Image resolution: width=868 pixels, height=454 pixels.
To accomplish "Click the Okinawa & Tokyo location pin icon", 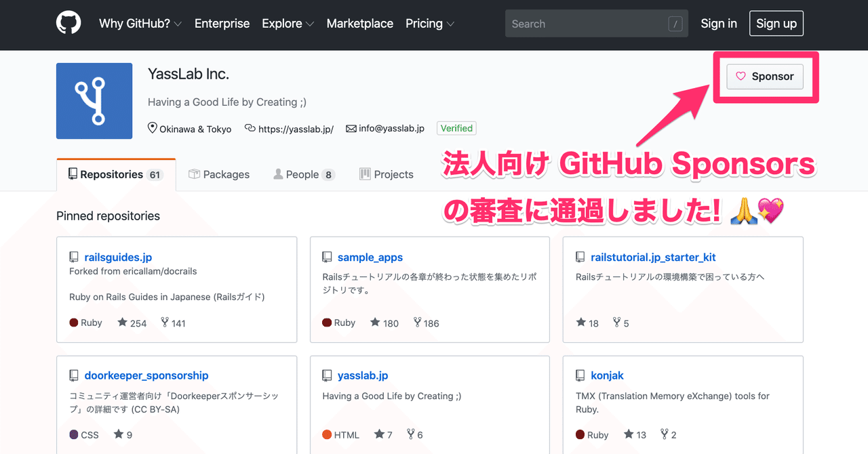I will pyautogui.click(x=153, y=128).
